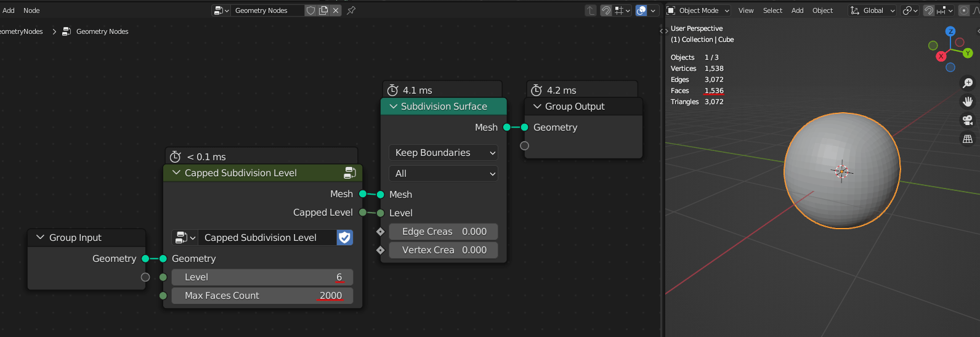Viewport: 980px width, 337px height.
Task: Open node editor snap options dropdown
Action: tap(622, 10)
